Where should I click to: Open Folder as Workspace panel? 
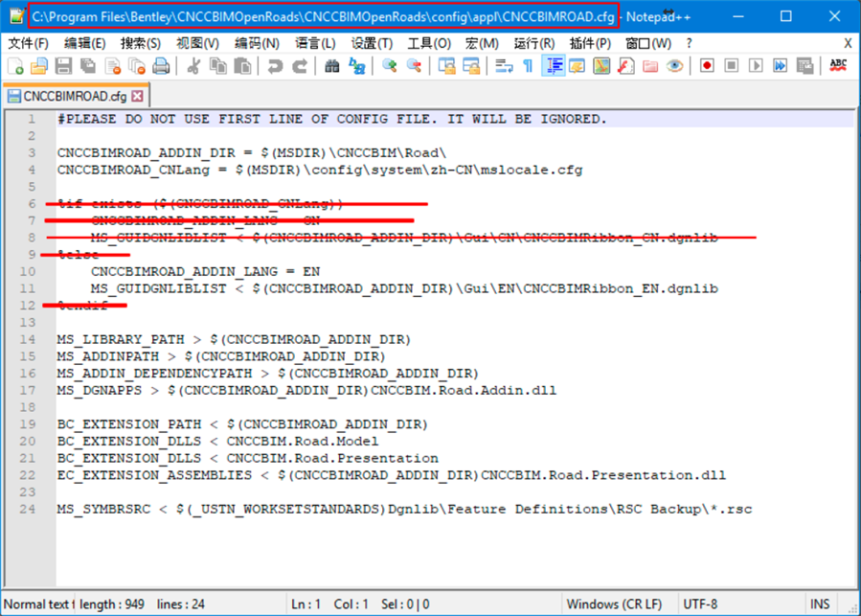point(650,66)
